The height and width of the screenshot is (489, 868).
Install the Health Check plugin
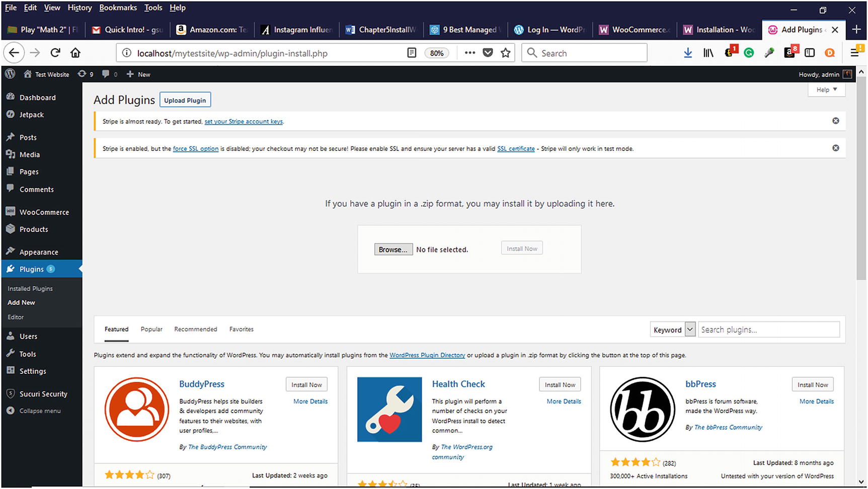(560, 385)
